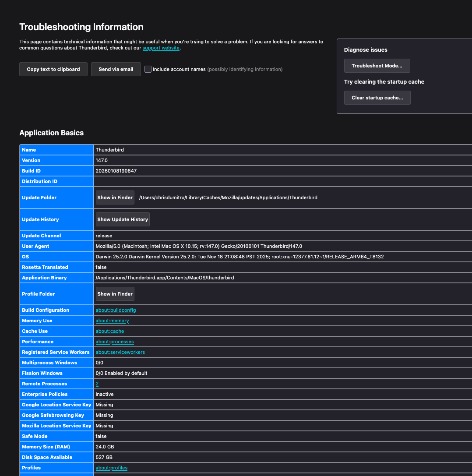The height and width of the screenshot is (476, 472).
Task: Click Show Update History button
Action: 123,219
